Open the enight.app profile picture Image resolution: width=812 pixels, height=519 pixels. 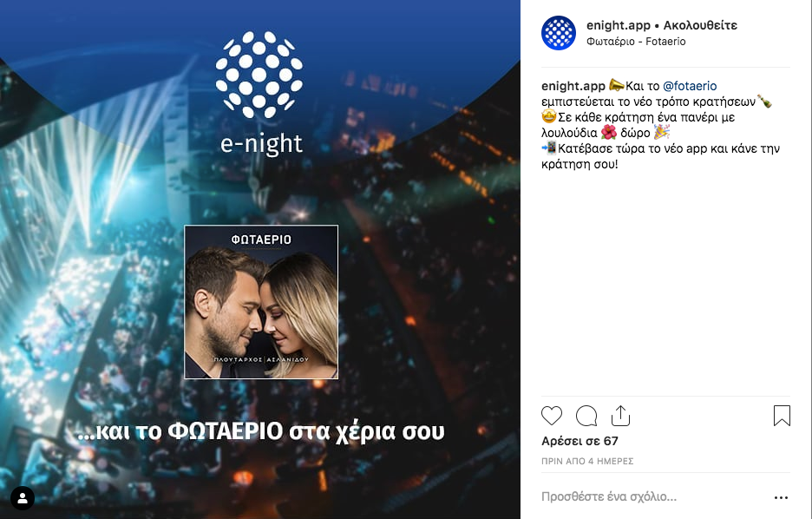click(x=559, y=33)
